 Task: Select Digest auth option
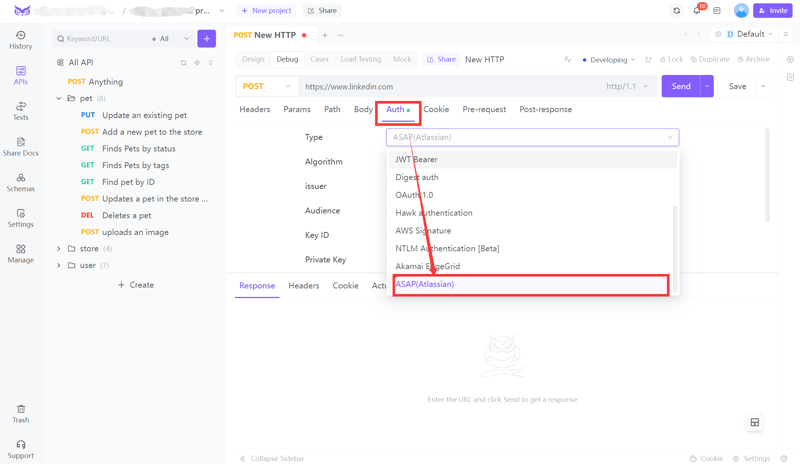532,177
